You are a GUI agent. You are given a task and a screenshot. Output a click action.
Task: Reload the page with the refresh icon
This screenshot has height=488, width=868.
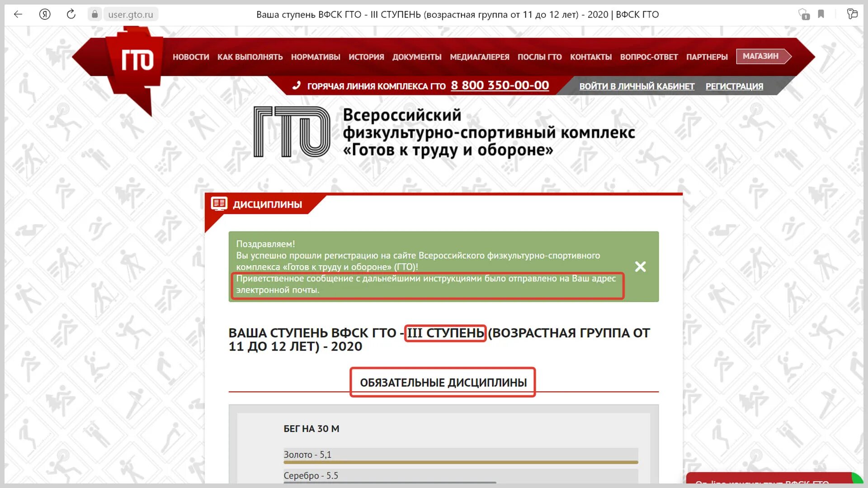[71, 14]
